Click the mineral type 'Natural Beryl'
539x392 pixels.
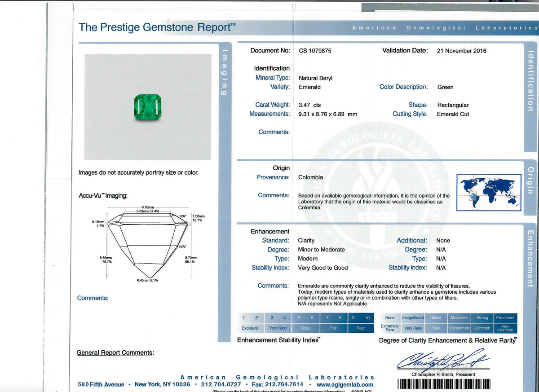click(x=315, y=78)
